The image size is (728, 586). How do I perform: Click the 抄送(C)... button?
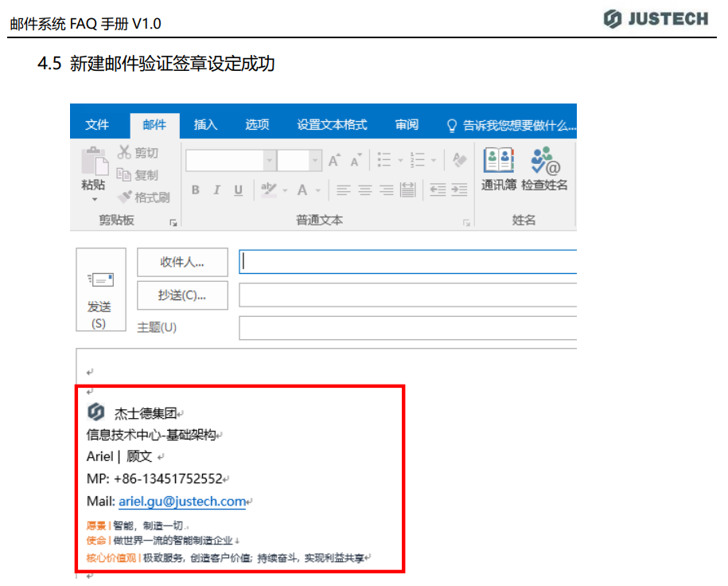coord(182,295)
